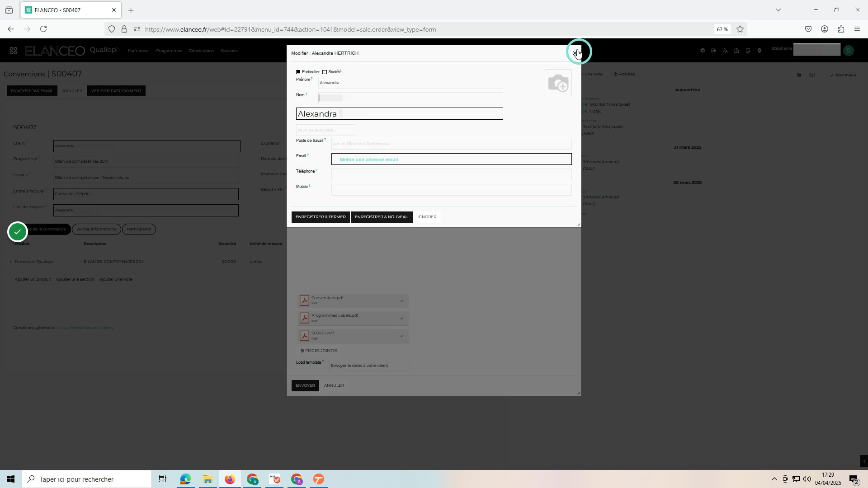Viewport: 868px width, 488px height.
Task: Click the Email input field
Action: [452, 159]
